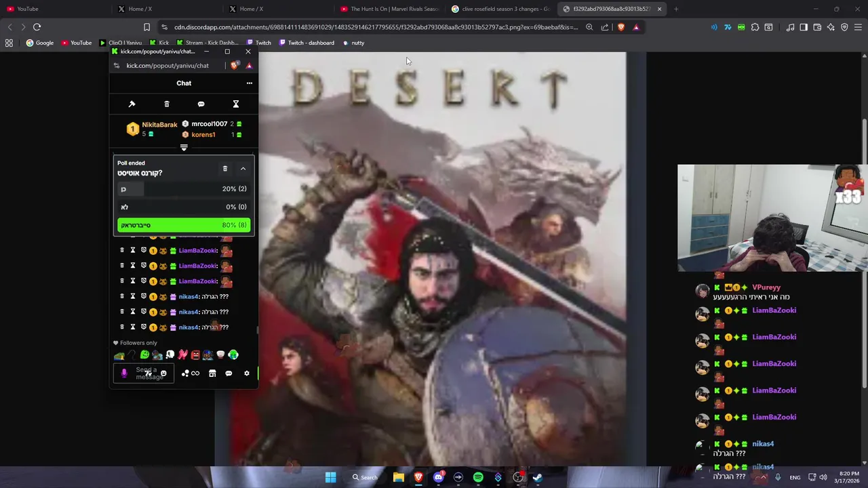Open the Google bookmark
The width and height of the screenshot is (868, 488).
coord(39,43)
